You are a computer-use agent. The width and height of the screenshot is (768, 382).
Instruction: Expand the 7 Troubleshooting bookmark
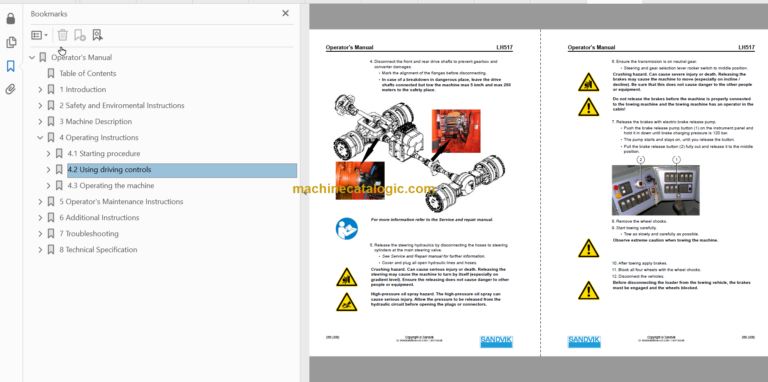[x=41, y=234]
